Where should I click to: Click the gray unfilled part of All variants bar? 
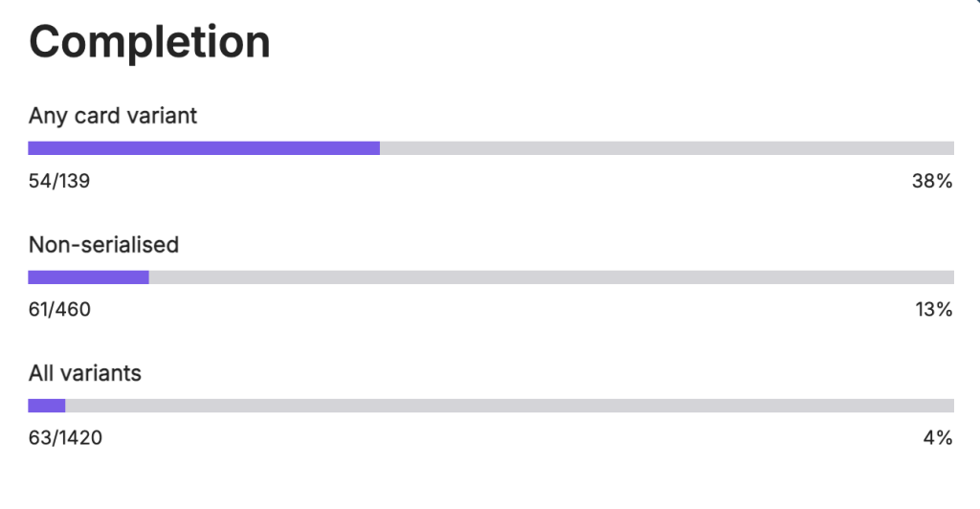point(510,406)
